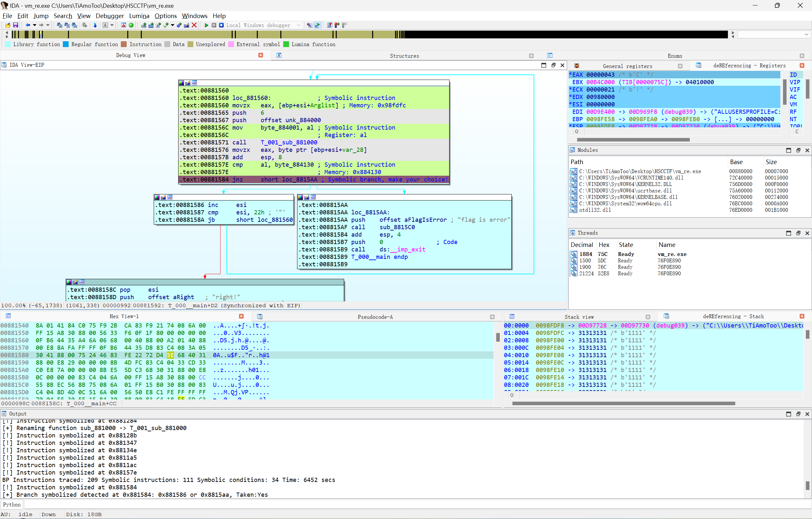The width and height of the screenshot is (812, 519).
Task: Open the back-arrow history dropdown
Action: point(34,25)
